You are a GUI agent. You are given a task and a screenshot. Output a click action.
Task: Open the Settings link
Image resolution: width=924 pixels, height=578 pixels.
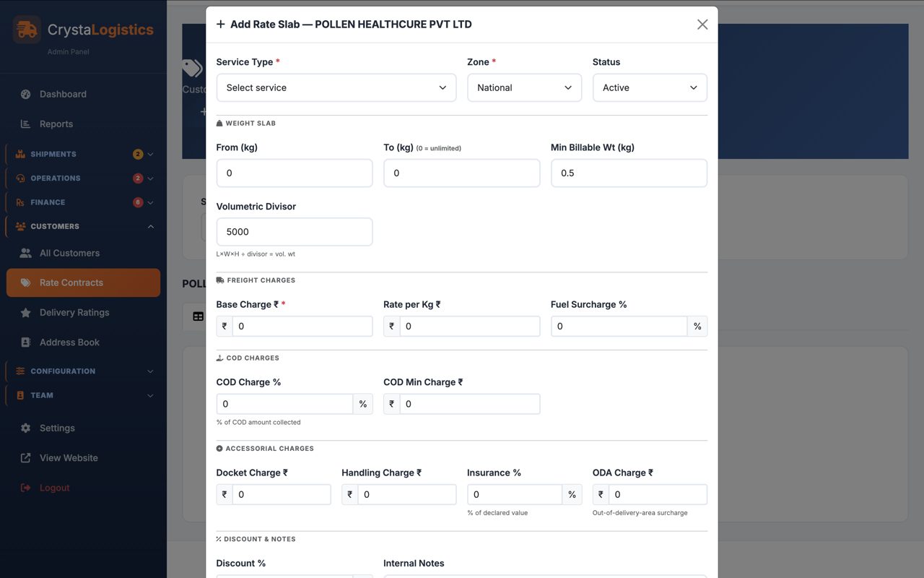click(83, 428)
